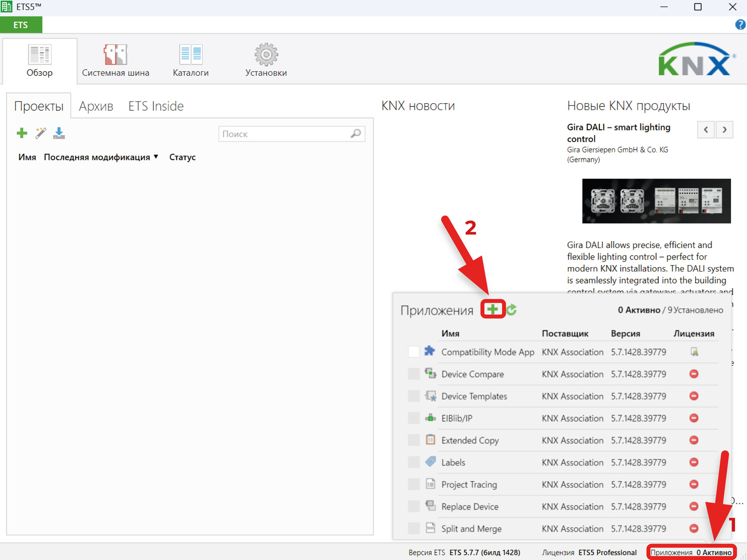Screen dimensions: 747x560
Task: Click the Gira DALI product image
Action: coord(656,201)
